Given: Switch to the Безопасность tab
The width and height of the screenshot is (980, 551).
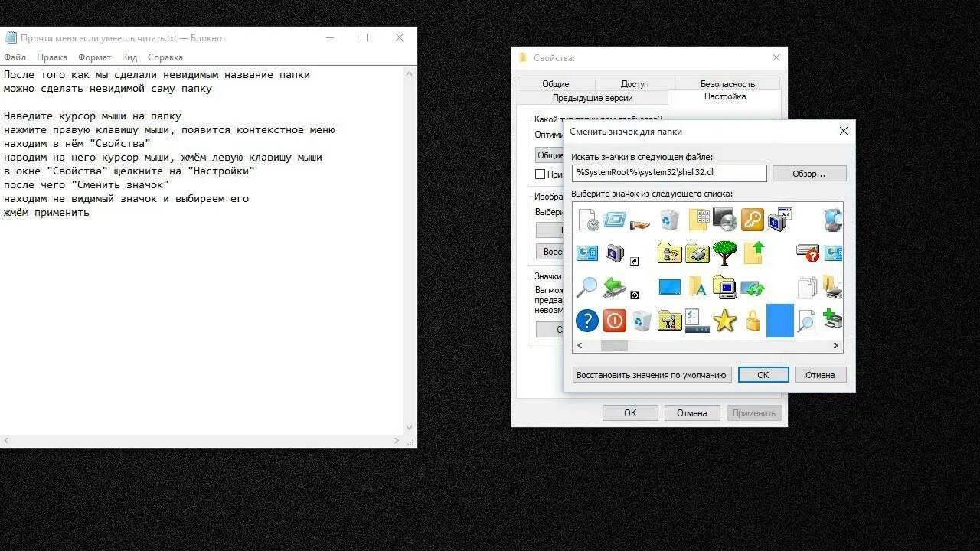Looking at the screenshot, I should click(727, 83).
